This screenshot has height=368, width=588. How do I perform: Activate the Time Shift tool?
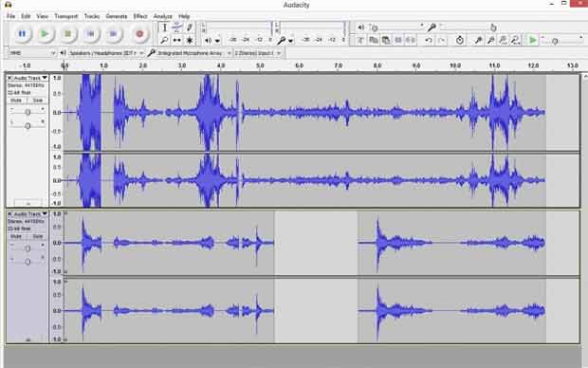[177, 40]
